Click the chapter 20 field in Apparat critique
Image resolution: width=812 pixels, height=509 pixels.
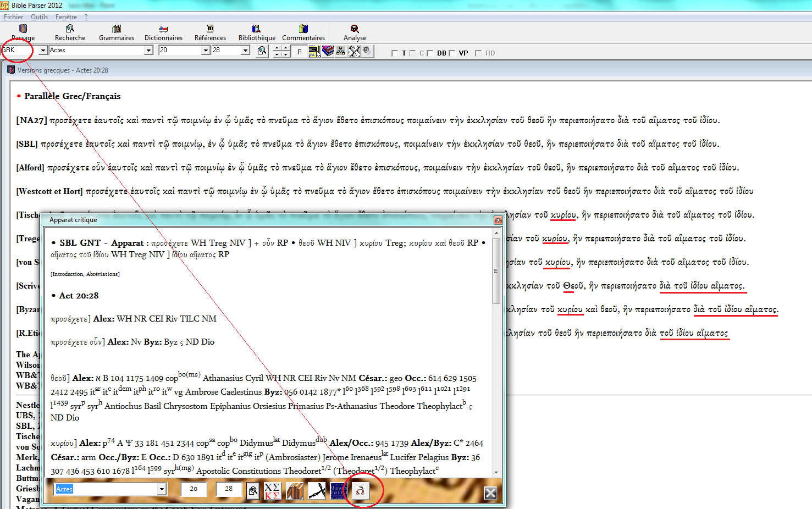194,489
